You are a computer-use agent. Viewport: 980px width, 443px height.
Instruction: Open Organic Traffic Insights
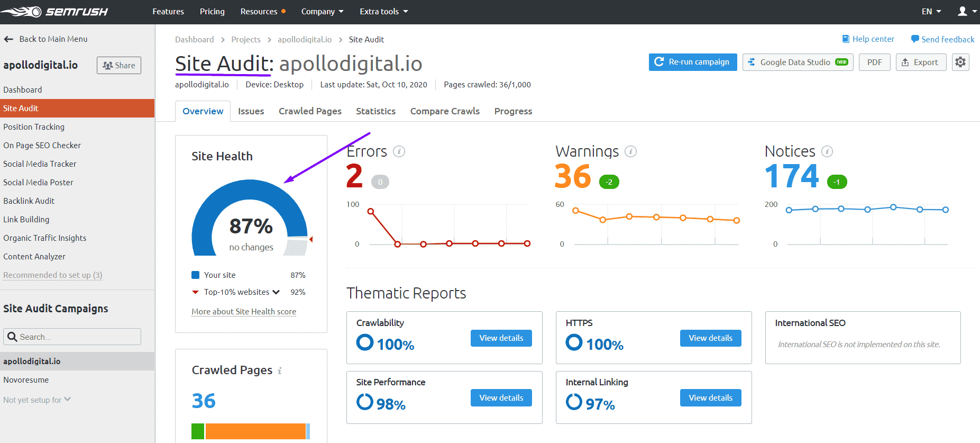(45, 238)
